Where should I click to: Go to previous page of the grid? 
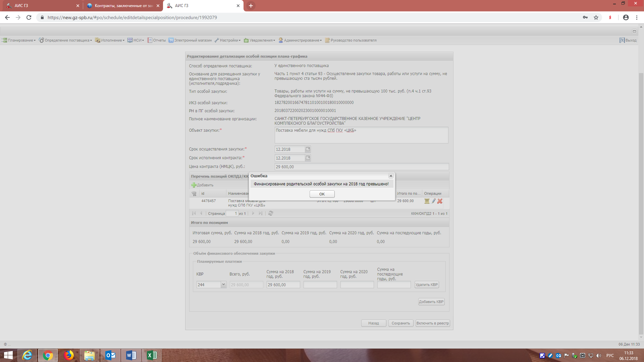click(201, 213)
